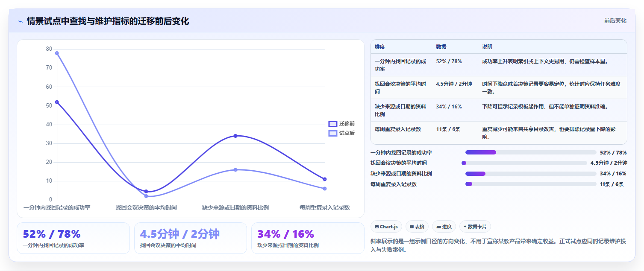Click the progress value 11条 / 6条

612,184
